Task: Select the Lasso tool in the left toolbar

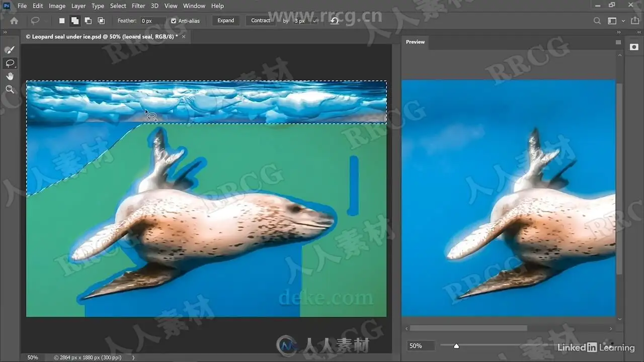Action: pos(10,63)
